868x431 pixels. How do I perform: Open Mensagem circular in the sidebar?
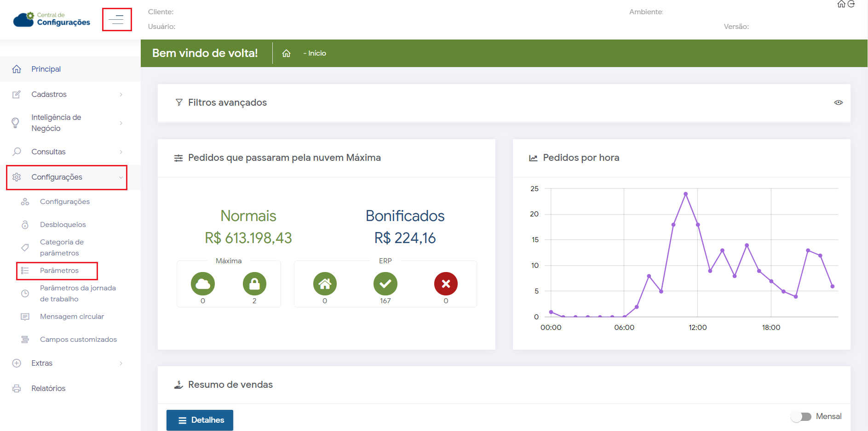(x=72, y=317)
